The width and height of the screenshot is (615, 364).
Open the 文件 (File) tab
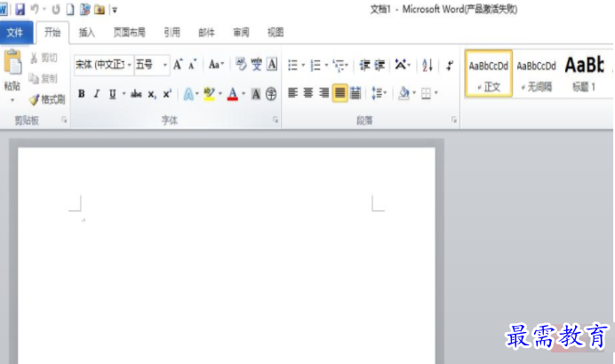[15, 33]
